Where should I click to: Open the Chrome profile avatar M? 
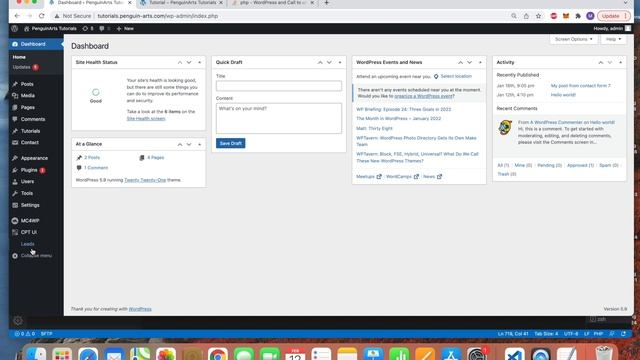coord(590,16)
